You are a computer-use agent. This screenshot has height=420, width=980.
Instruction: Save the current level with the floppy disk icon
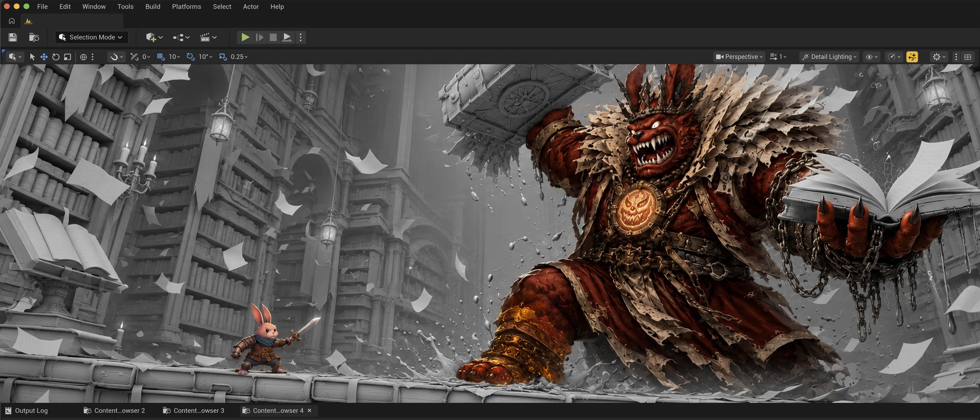click(13, 37)
